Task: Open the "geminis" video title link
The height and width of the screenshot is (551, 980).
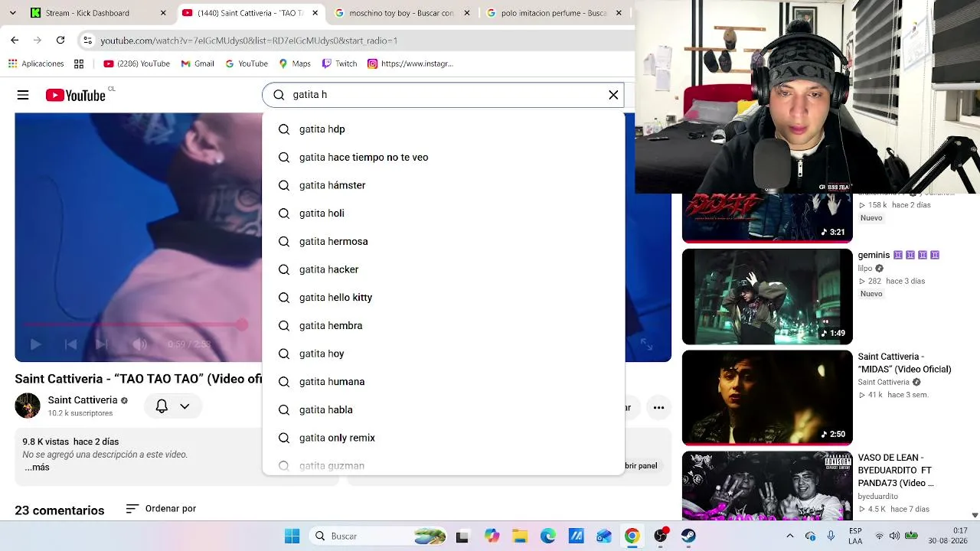Action: (898, 255)
